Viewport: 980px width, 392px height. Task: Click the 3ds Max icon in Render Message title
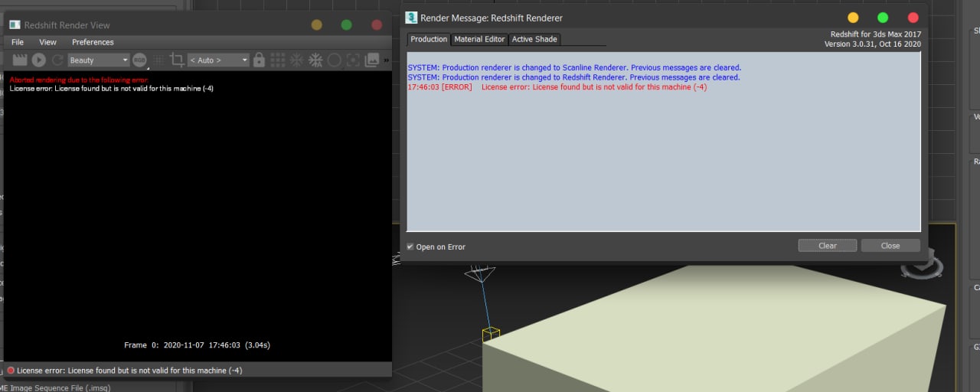pos(411,18)
